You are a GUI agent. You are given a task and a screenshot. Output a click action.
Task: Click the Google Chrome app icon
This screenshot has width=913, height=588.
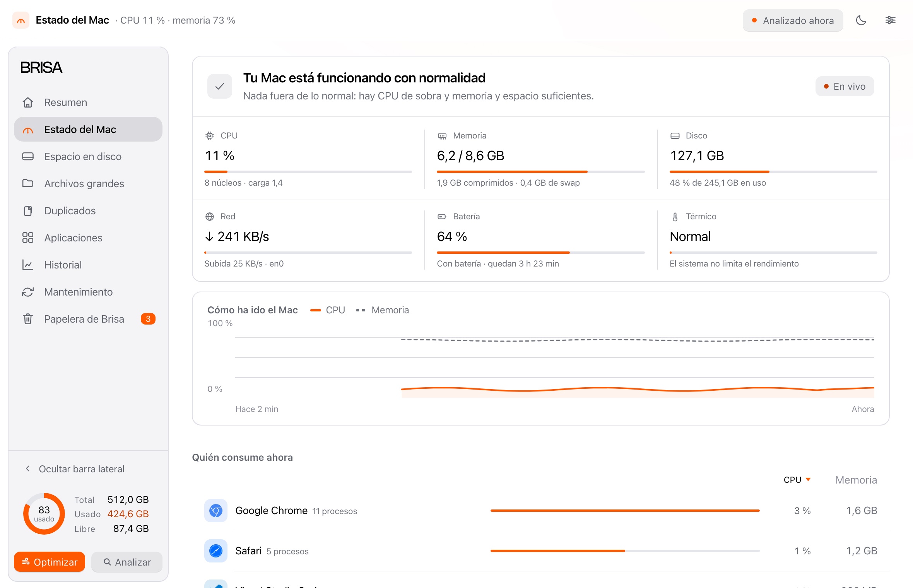pos(216,511)
